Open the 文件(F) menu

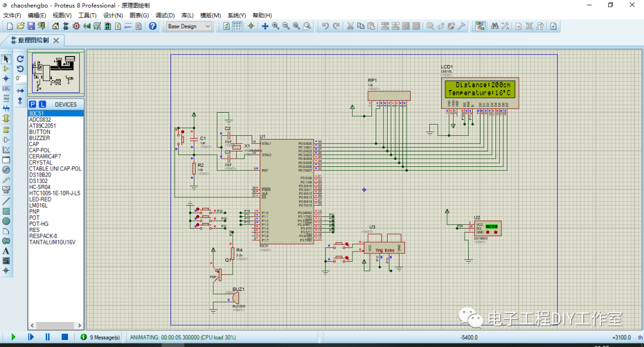click(12, 15)
